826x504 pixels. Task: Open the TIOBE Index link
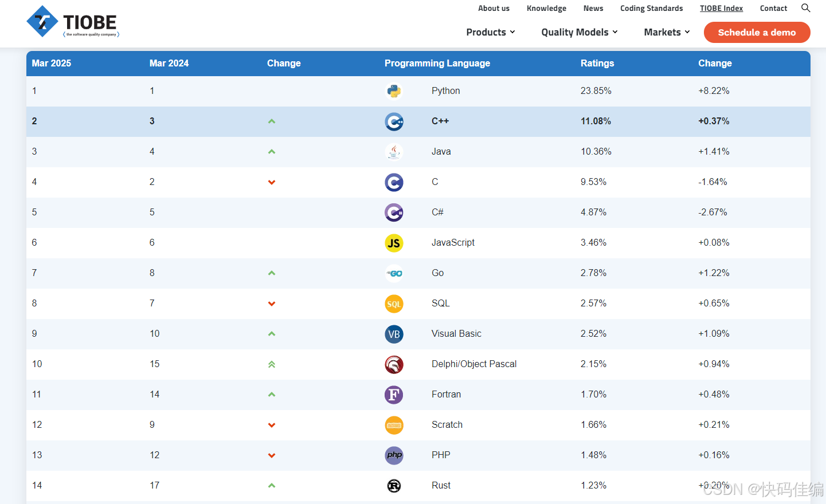coord(721,8)
